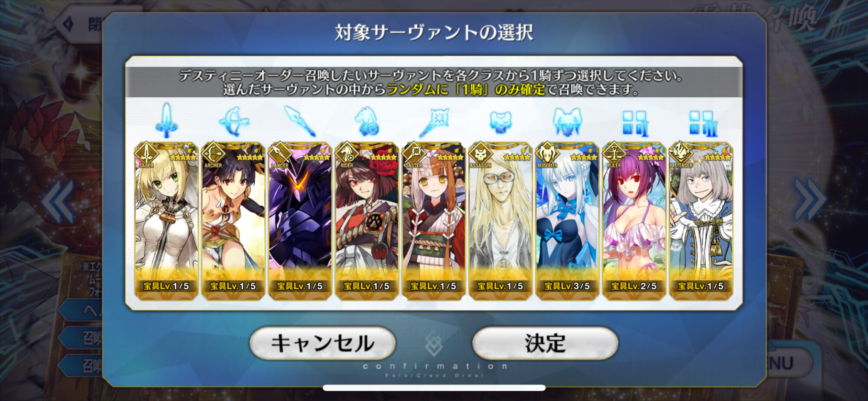Screen dimensions: 868x401
Task: Select the Extra I class icon
Action: 634,123
